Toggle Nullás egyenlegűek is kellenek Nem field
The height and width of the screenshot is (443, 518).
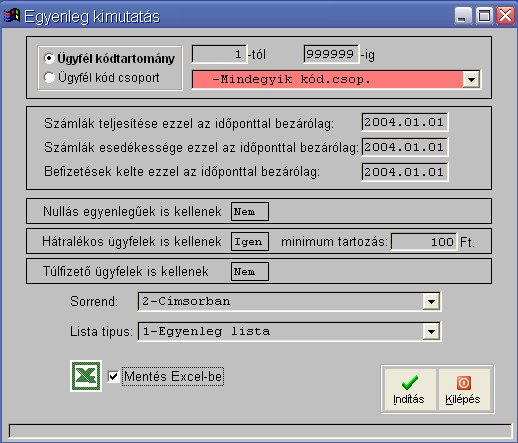click(x=250, y=211)
